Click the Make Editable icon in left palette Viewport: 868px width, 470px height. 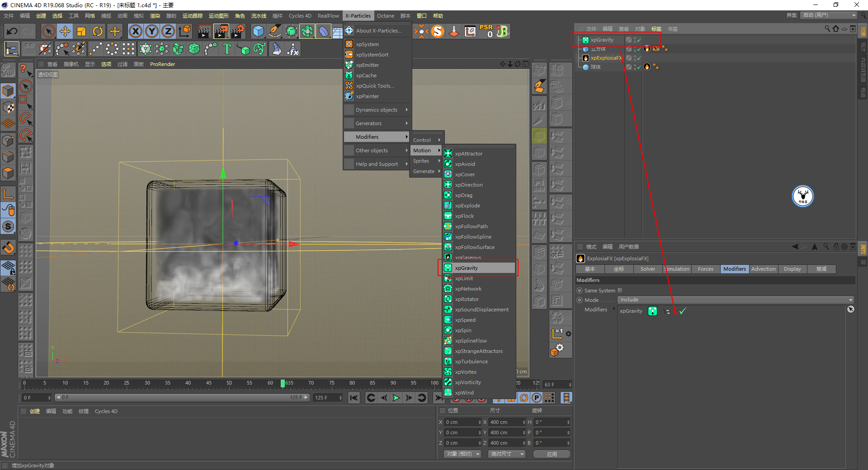click(x=8, y=70)
